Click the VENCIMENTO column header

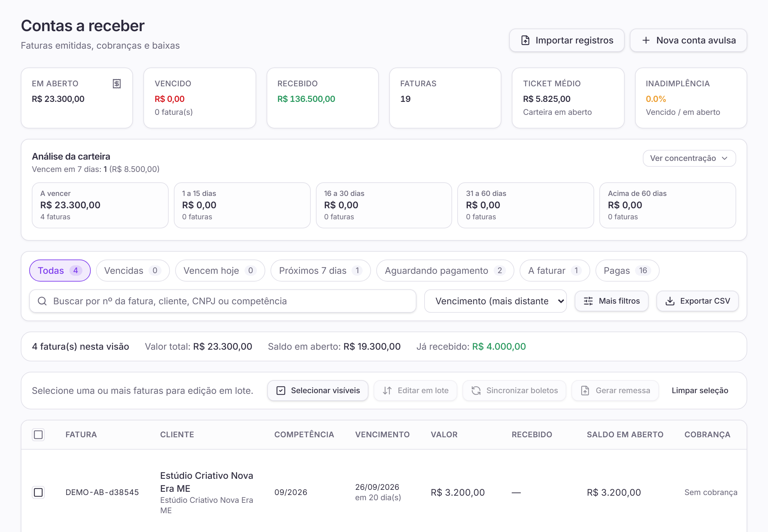(382, 434)
